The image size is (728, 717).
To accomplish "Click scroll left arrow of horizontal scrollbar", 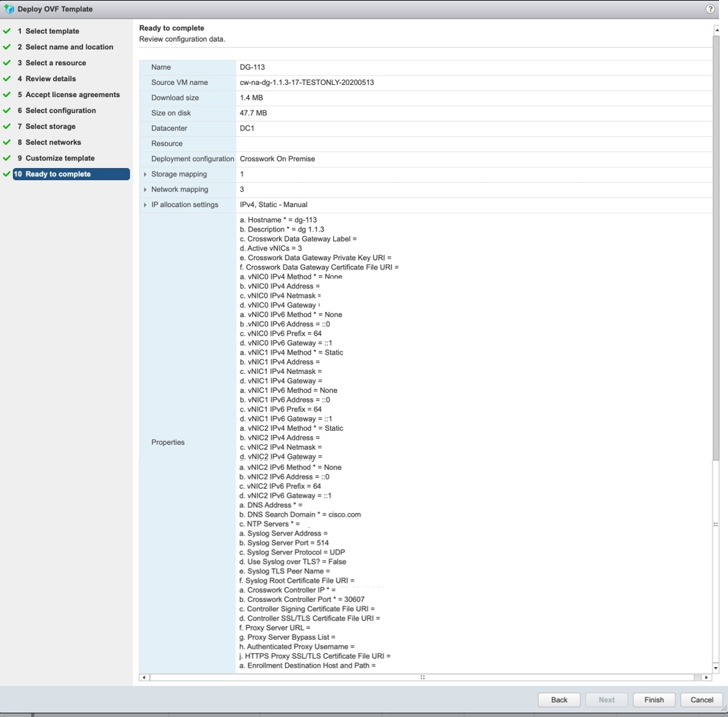I will click(x=144, y=677).
